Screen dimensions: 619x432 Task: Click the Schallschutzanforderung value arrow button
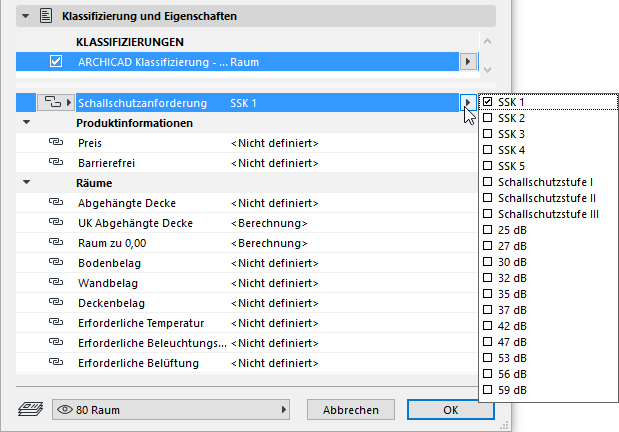click(x=467, y=102)
